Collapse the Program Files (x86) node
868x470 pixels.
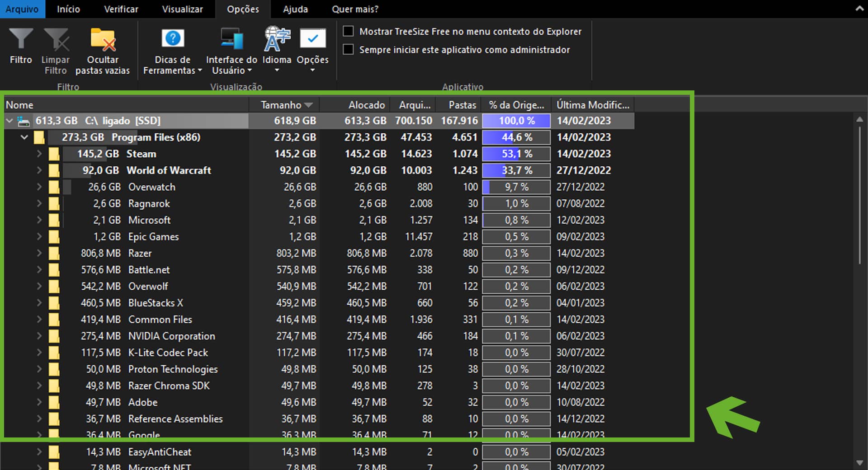click(24, 137)
